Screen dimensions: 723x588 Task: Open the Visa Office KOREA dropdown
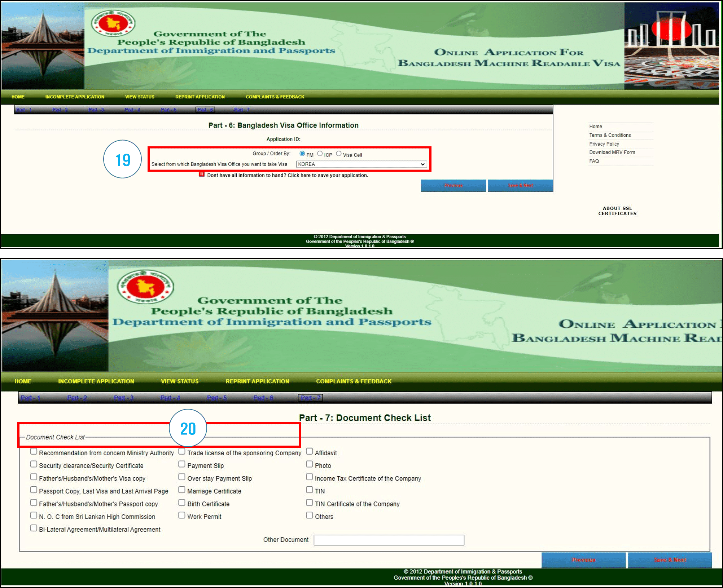[361, 164]
